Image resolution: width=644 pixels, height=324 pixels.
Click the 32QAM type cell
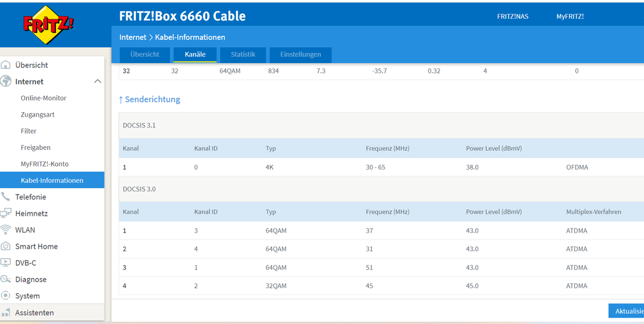tap(276, 286)
